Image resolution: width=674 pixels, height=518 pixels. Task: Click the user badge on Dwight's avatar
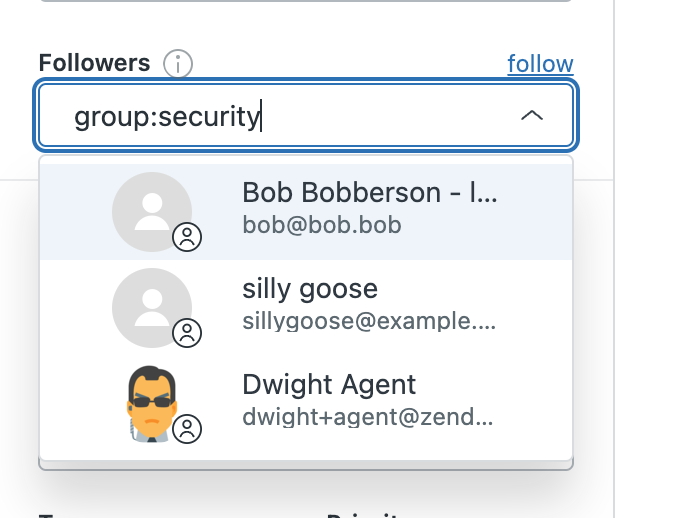[187, 429]
